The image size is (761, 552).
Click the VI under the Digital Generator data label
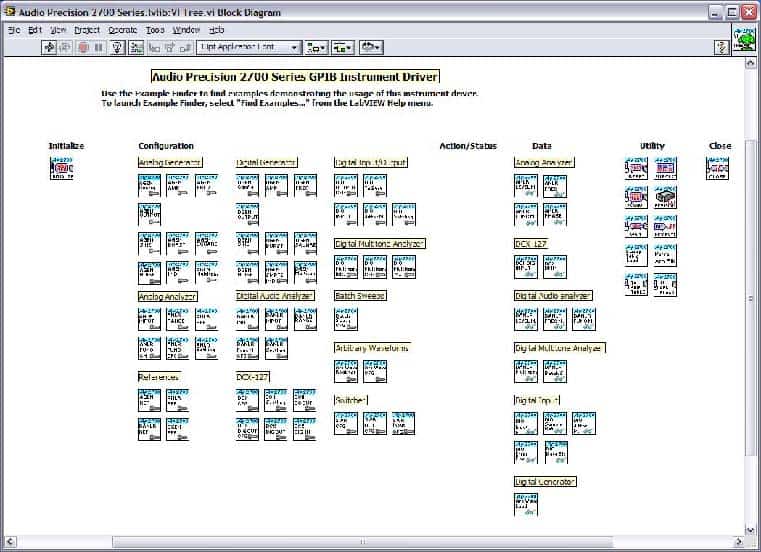(x=526, y=502)
